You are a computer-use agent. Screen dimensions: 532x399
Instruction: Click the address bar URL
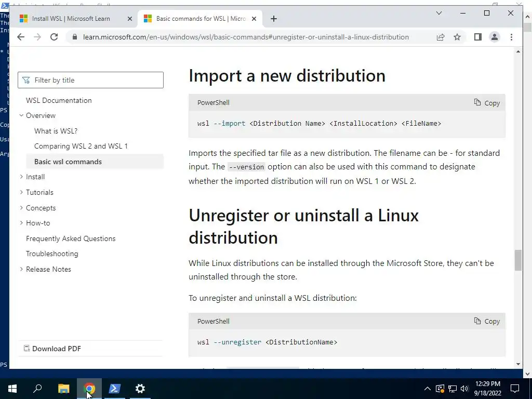coord(246,37)
